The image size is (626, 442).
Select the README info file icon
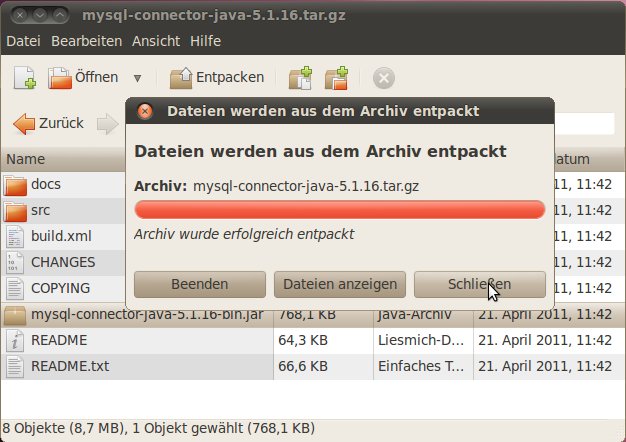point(15,340)
